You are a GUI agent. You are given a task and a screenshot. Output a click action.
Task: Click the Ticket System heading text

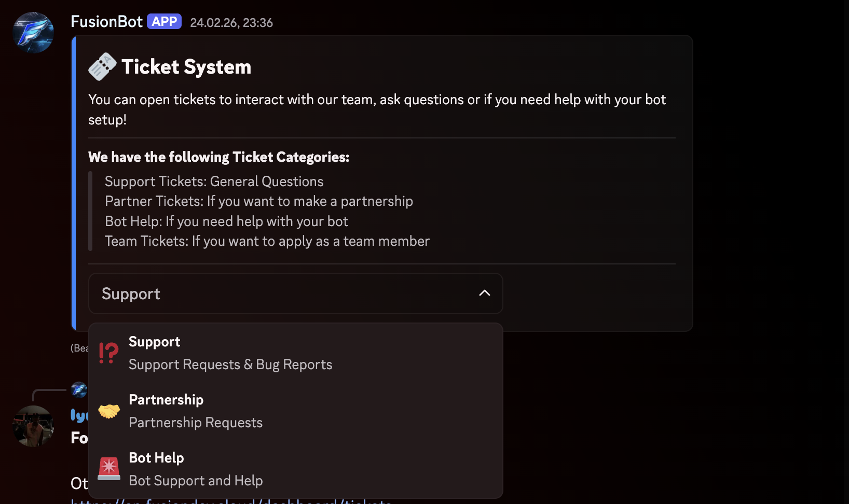(x=187, y=66)
